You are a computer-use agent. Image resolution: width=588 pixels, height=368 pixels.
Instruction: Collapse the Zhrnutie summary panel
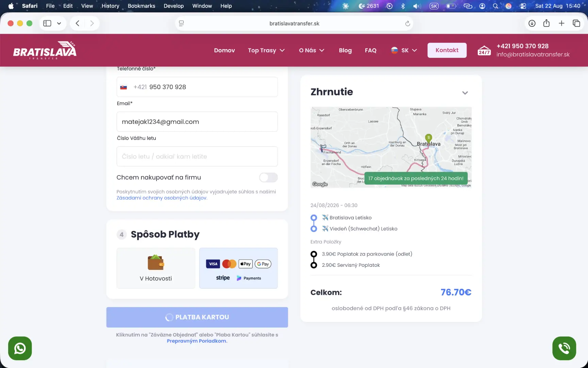[465, 93]
